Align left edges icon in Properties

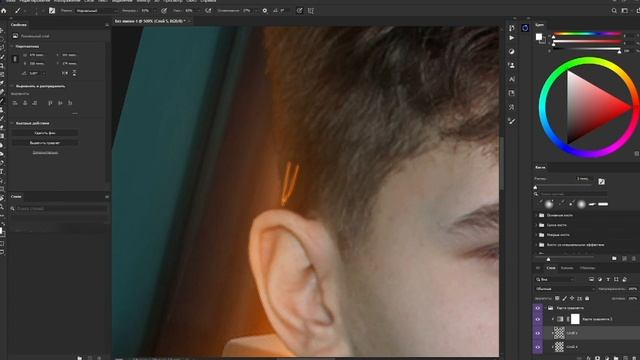click(x=15, y=103)
